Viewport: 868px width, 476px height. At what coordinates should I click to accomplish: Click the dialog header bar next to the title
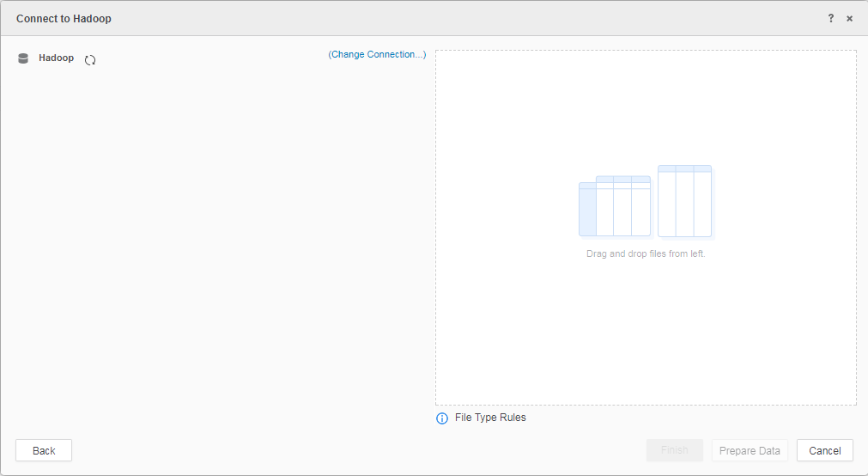tap(429, 18)
